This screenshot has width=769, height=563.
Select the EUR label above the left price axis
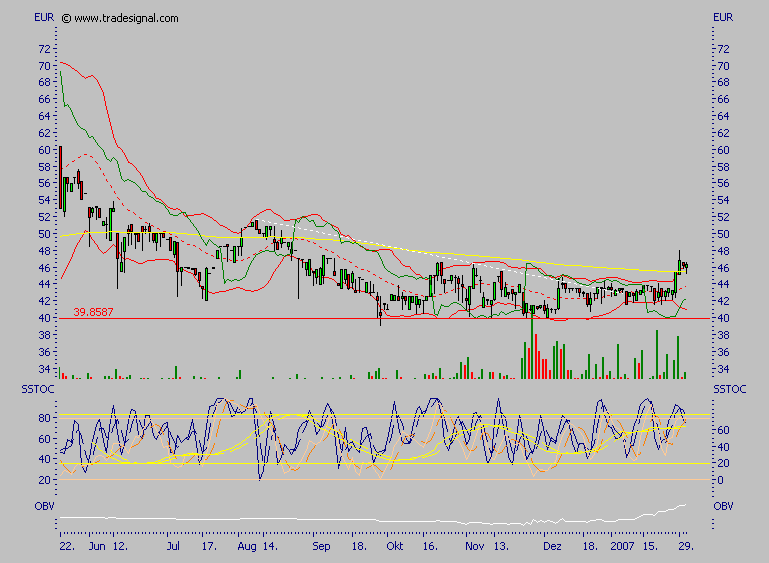pyautogui.click(x=44, y=17)
